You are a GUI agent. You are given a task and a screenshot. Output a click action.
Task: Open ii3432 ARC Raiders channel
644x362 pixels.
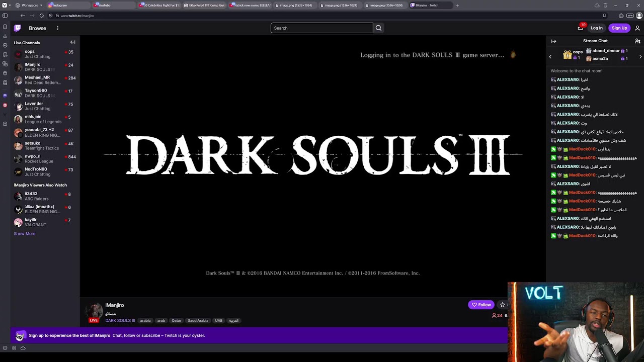tap(44, 196)
